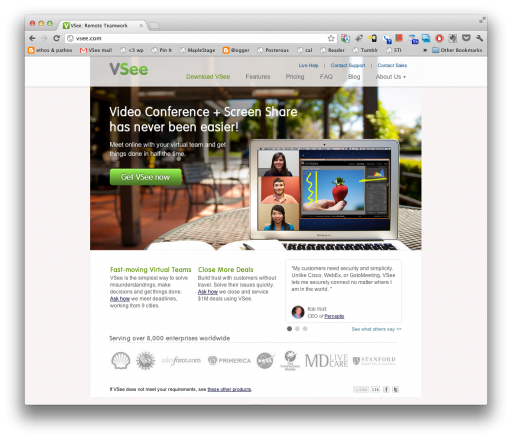Image resolution: width=512 pixels, height=439 pixels.
Task: Click the yellow arrow penguin extension icon
Action: pos(373,39)
